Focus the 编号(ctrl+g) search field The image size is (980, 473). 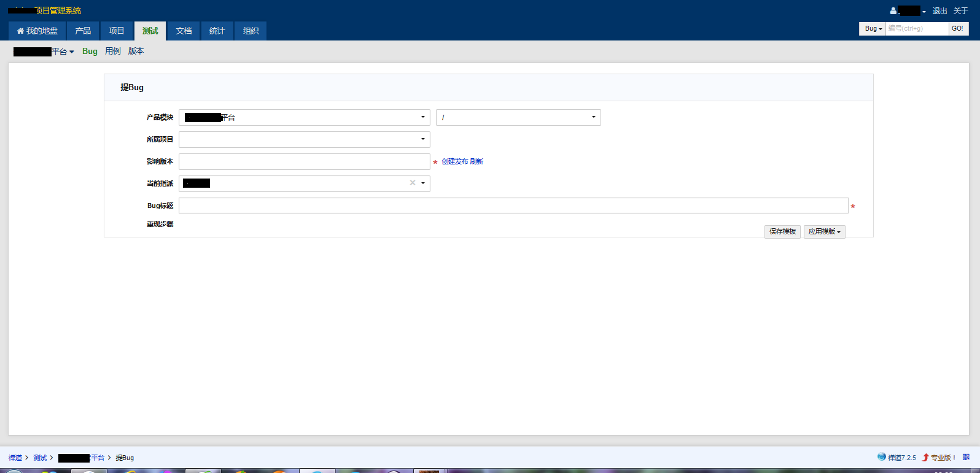(x=917, y=29)
